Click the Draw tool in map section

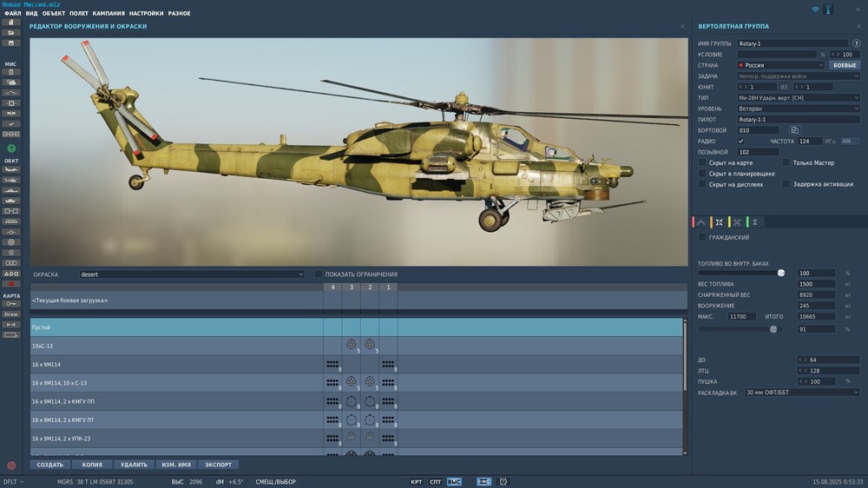point(11,314)
